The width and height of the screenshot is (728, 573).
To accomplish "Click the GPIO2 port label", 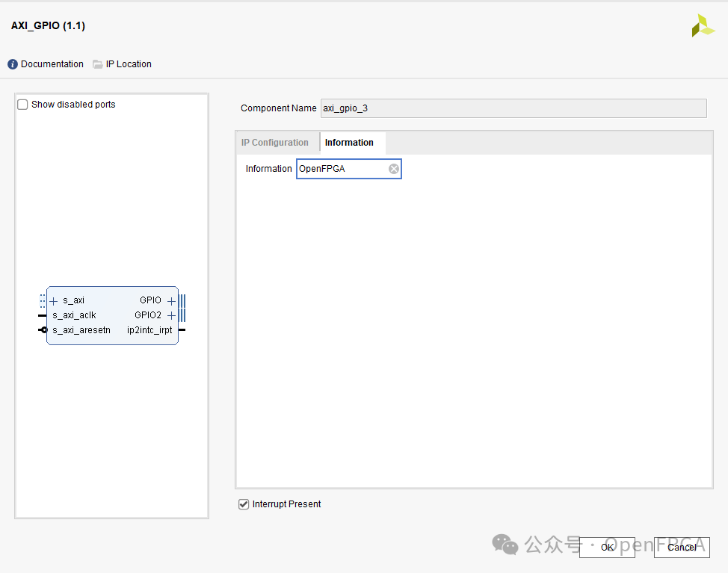I will [148, 315].
